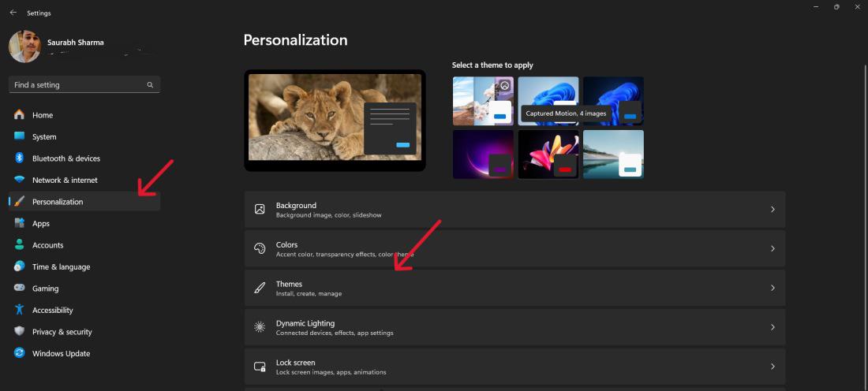The width and height of the screenshot is (868, 391).
Task: Click the Colors palette icon
Action: [x=260, y=249]
